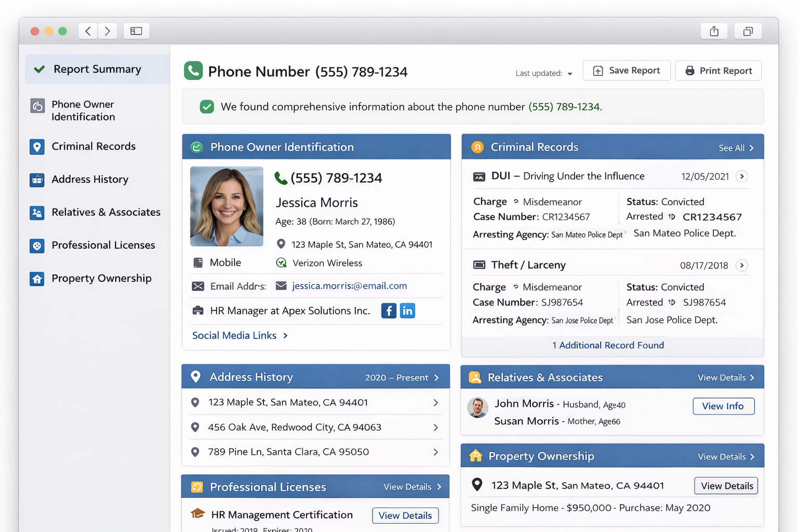798x532 pixels.
Task: Click Jessica Morris's profile photo
Action: [x=227, y=206]
